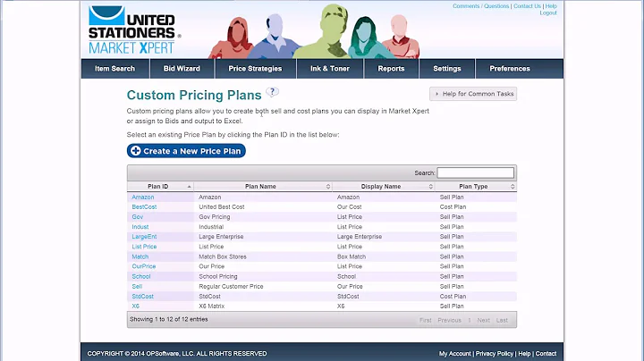This screenshot has height=361, width=644.
Task: Open the Amazon plan ID link
Action: click(x=143, y=197)
